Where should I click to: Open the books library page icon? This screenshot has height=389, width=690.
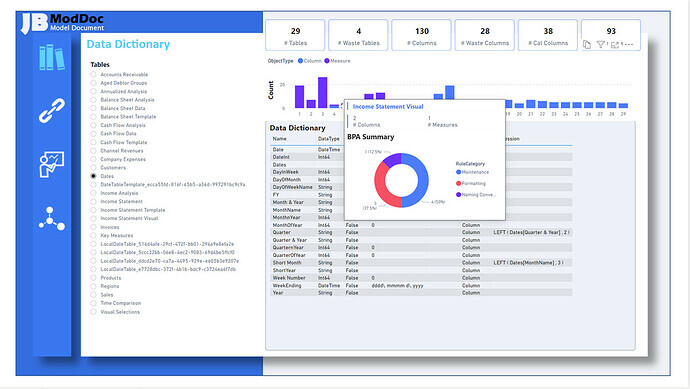click(52, 57)
